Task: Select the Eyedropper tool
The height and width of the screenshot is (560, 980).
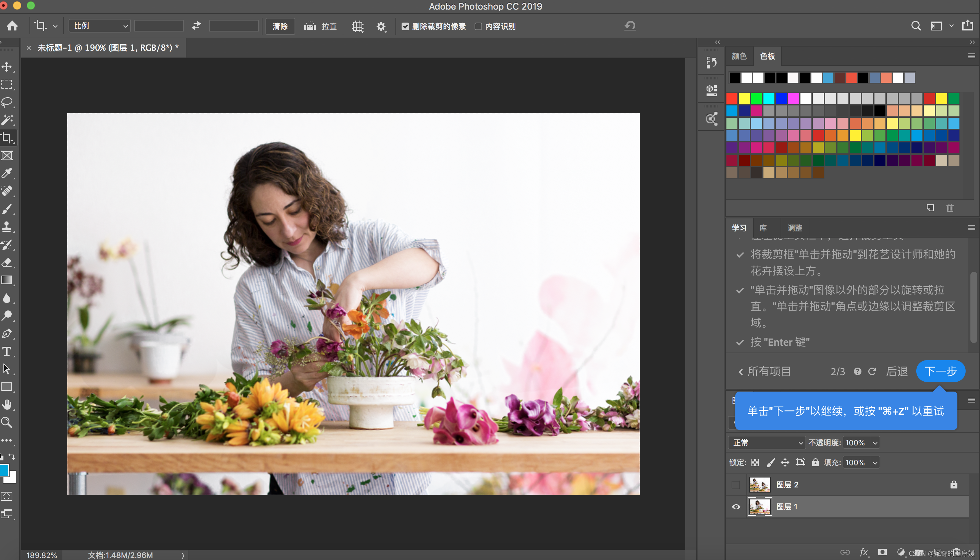Action: (x=7, y=174)
